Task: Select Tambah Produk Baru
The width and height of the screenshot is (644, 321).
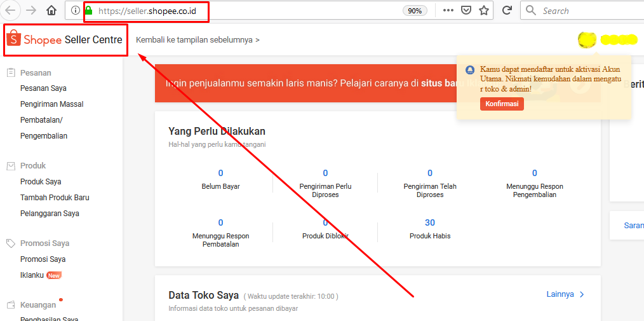Action: click(x=55, y=198)
